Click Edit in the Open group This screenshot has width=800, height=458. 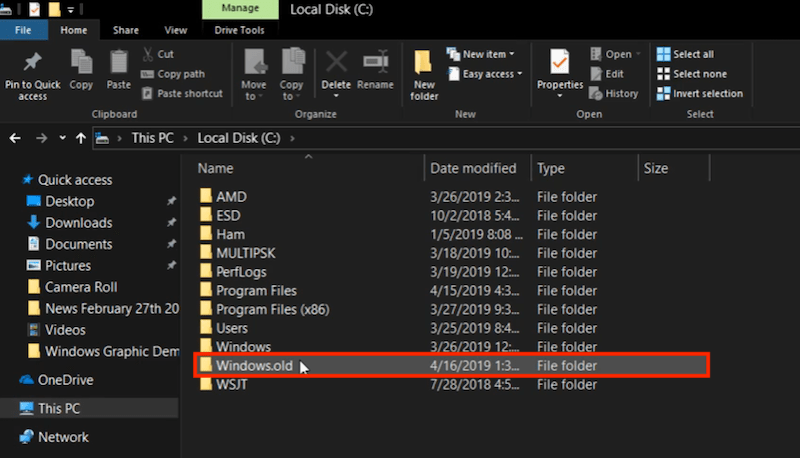pyautogui.click(x=607, y=74)
